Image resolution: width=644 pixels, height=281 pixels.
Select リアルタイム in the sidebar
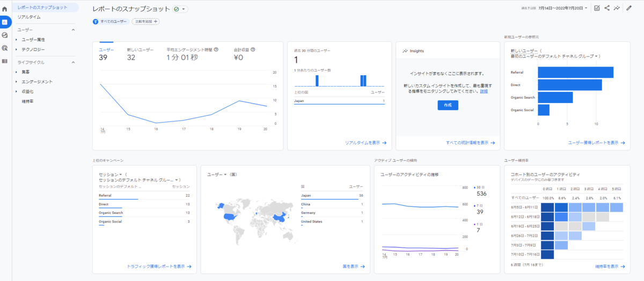[x=29, y=17]
